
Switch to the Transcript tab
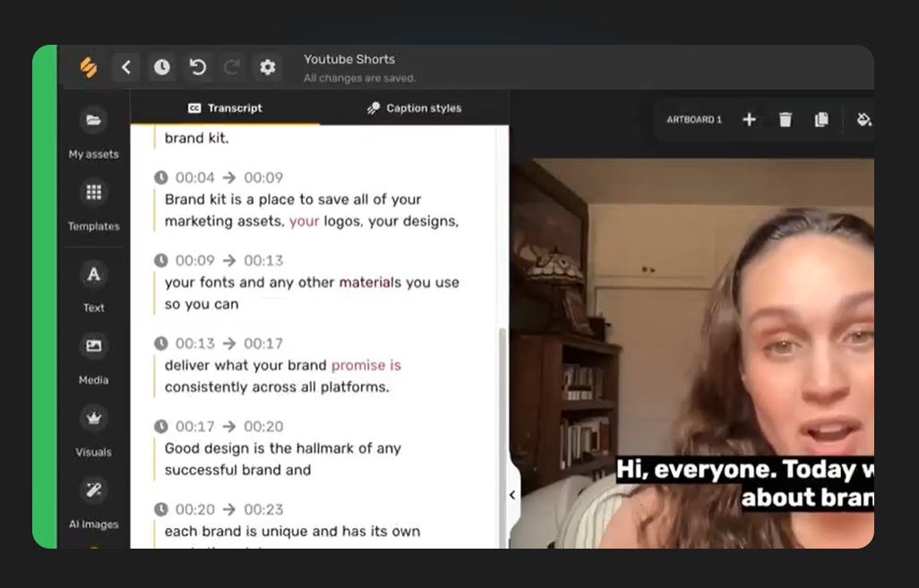click(225, 107)
